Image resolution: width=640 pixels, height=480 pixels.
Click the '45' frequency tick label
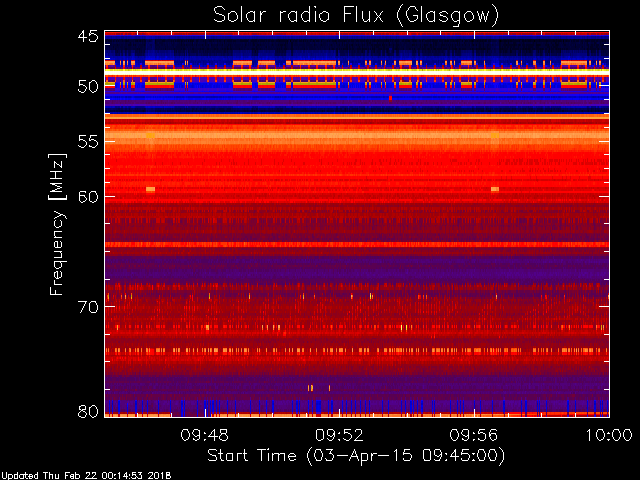(88, 36)
